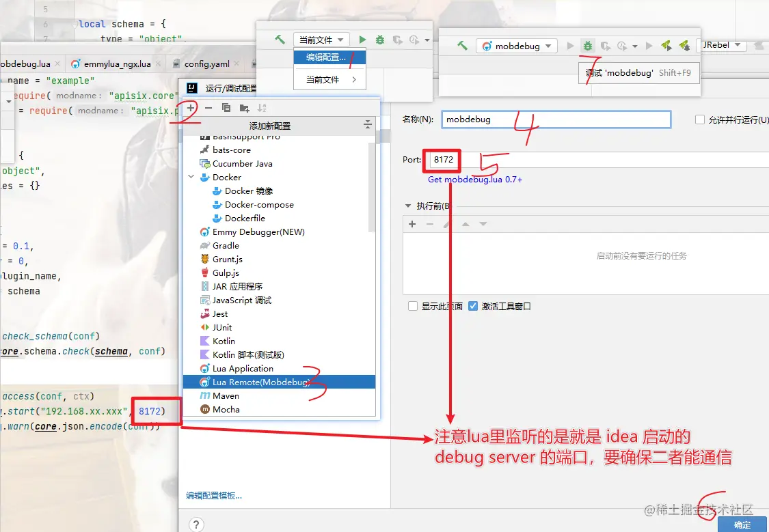Start debugging 'mobdebug' via the bug icon
Image resolution: width=769 pixels, height=532 pixels.
coord(588,45)
